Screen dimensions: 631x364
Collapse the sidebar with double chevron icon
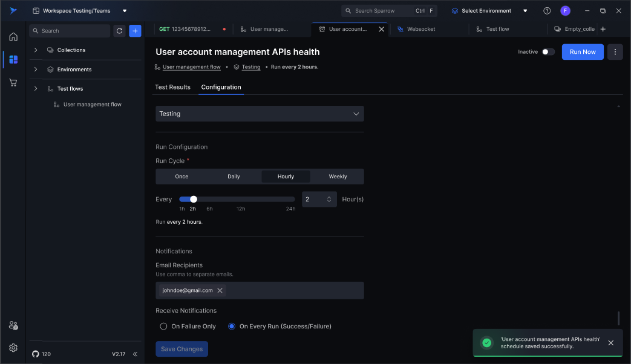click(135, 354)
